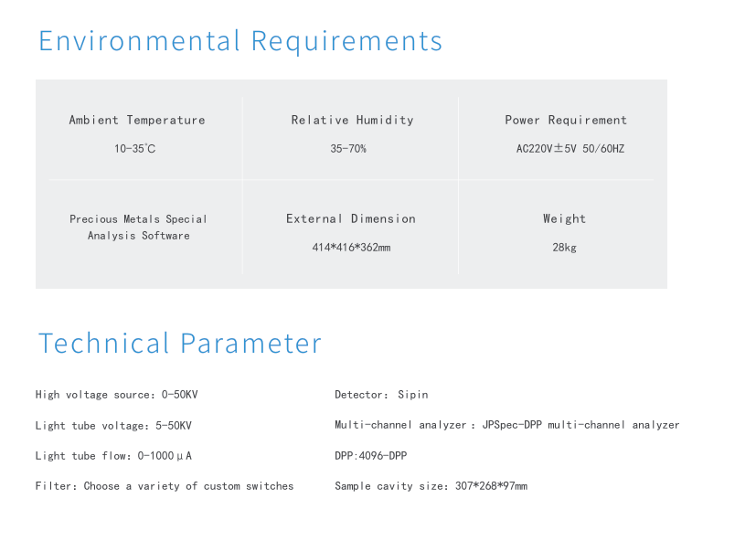The height and width of the screenshot is (541, 756).
Task: Click the Light tube flow line
Action: click(113, 456)
